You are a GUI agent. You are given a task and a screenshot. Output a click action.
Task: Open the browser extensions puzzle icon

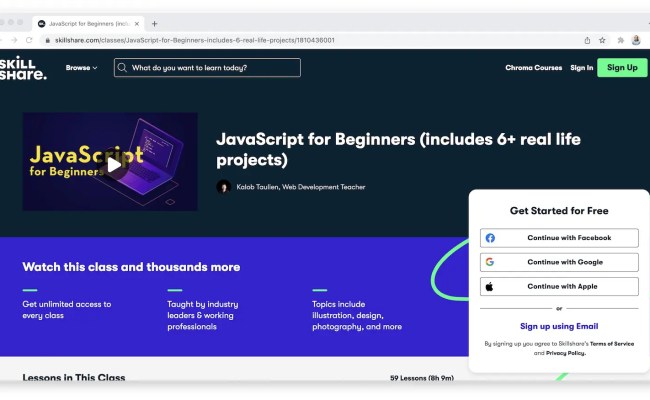[x=621, y=40]
